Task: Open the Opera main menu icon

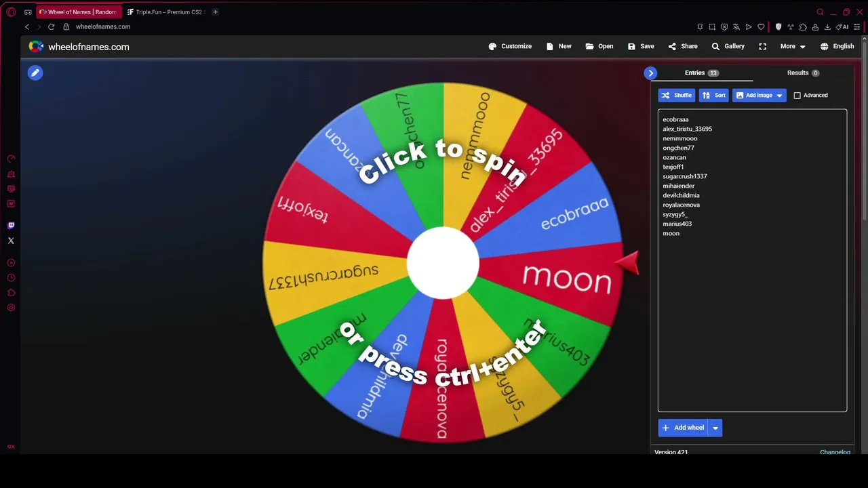Action: (11, 12)
